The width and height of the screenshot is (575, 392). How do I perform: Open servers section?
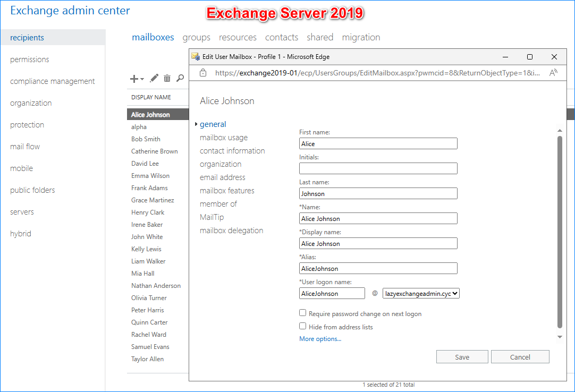pos(22,212)
